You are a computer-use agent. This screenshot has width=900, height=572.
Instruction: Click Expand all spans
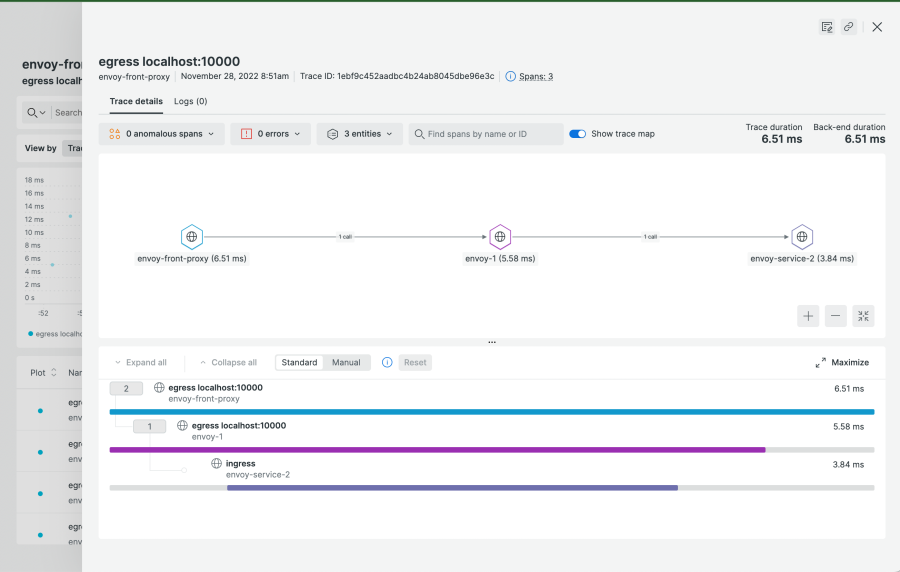click(x=141, y=363)
